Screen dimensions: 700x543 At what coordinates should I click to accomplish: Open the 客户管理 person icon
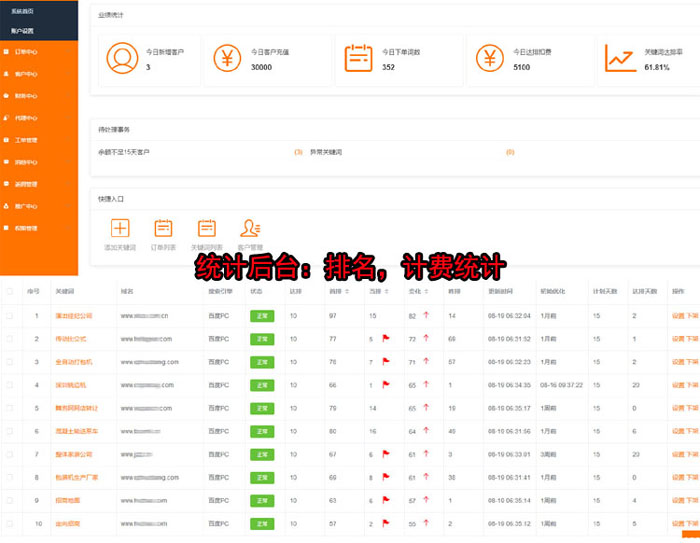pyautogui.click(x=250, y=229)
